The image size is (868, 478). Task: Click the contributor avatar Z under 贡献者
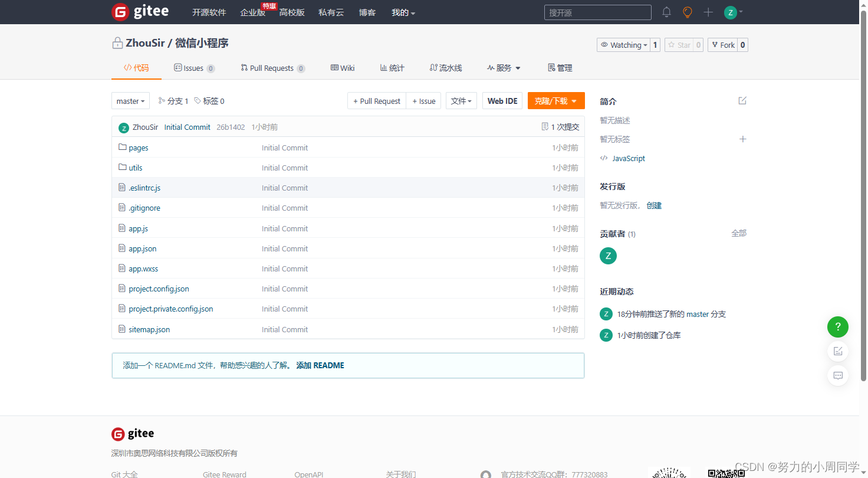608,256
